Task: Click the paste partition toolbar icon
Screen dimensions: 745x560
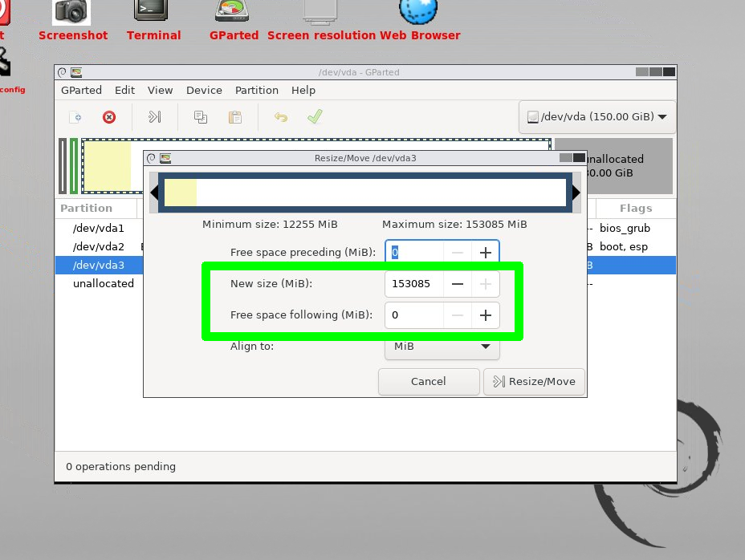Action: pos(235,117)
